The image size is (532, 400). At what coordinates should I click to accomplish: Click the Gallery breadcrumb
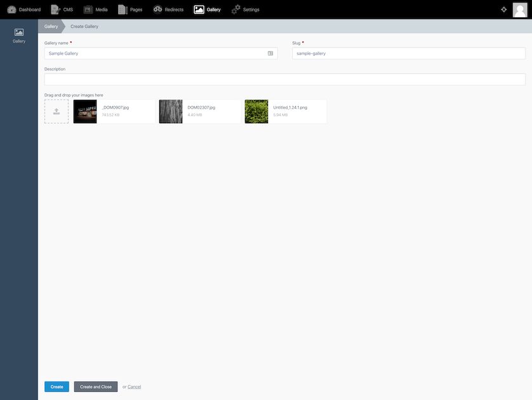click(x=51, y=26)
